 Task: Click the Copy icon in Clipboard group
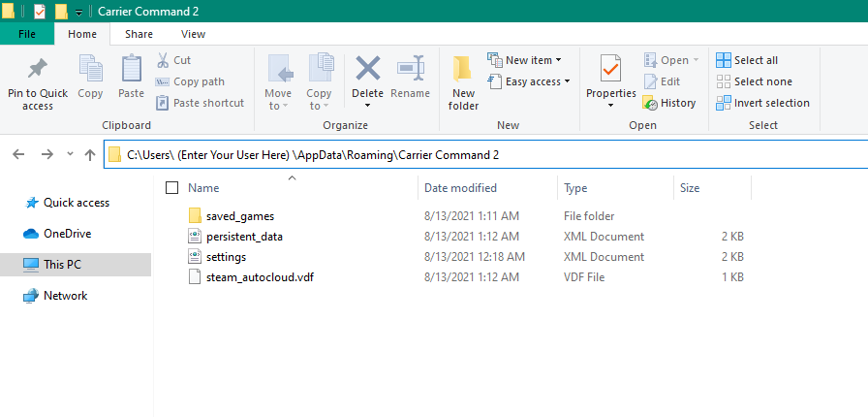90,71
